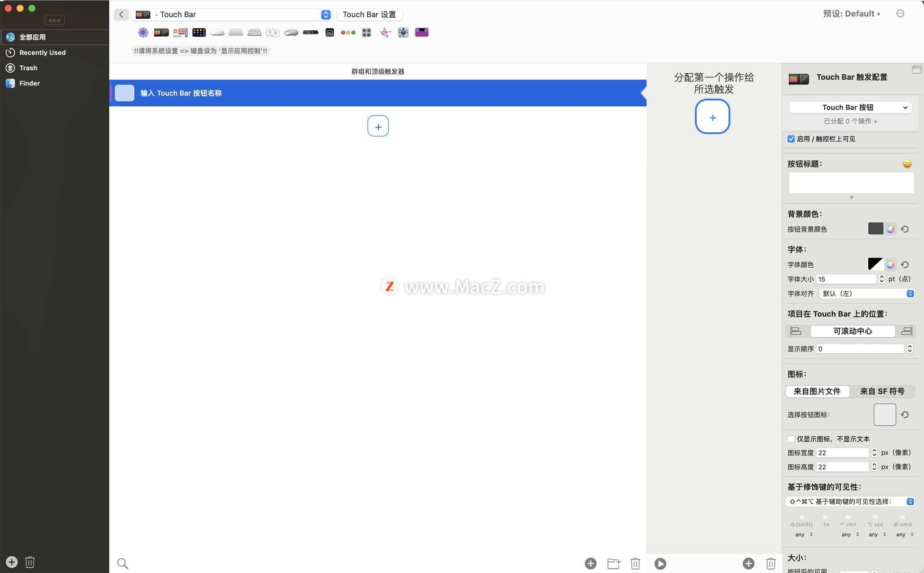Open the ctrl 'any' selector
Screen dimensions: 924x573
850,534
